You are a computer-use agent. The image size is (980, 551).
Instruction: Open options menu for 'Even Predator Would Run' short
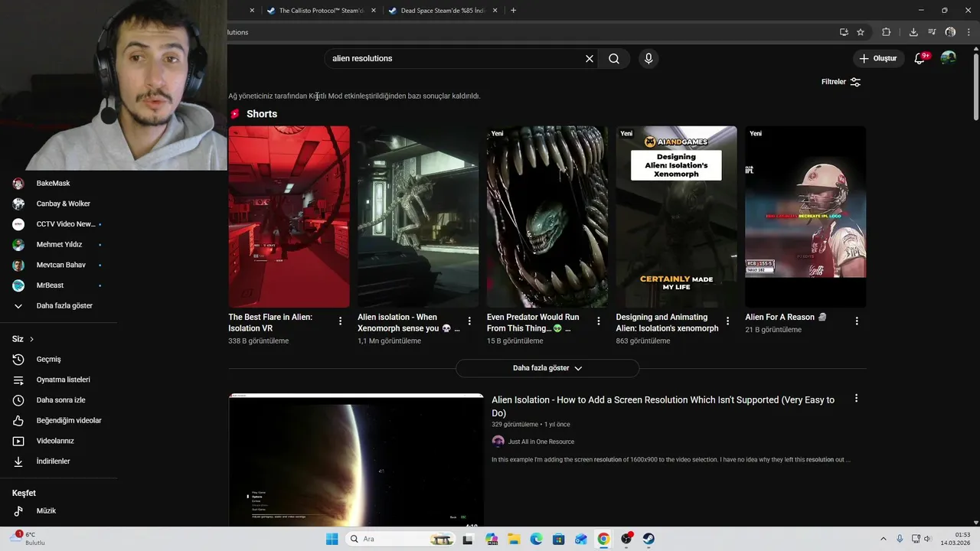(599, 321)
